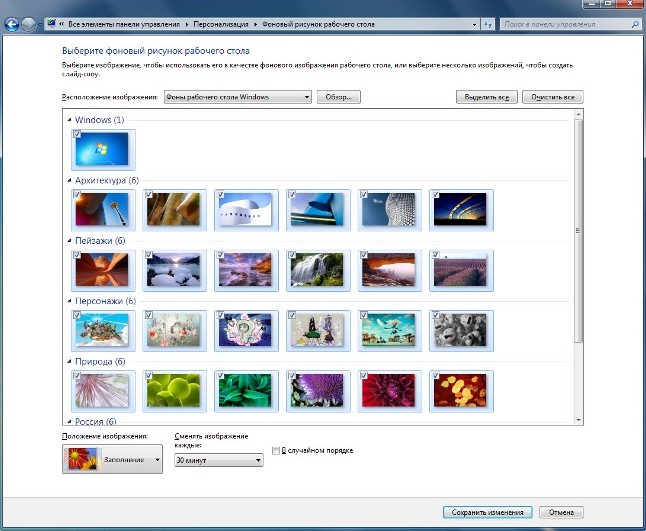Image resolution: width=646 pixels, height=531 pixels.
Task: Select the grey monochrome creatures wallpaper
Action: coord(460,330)
